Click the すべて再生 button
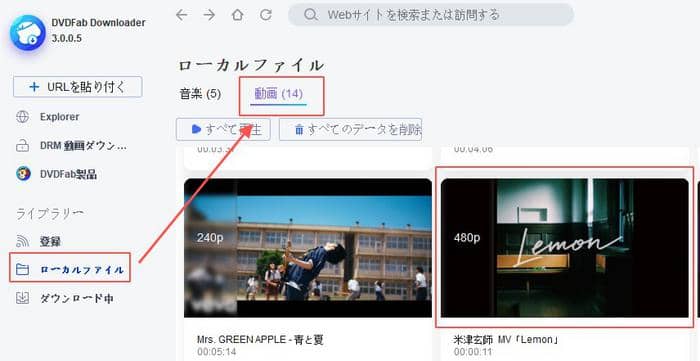 point(223,129)
